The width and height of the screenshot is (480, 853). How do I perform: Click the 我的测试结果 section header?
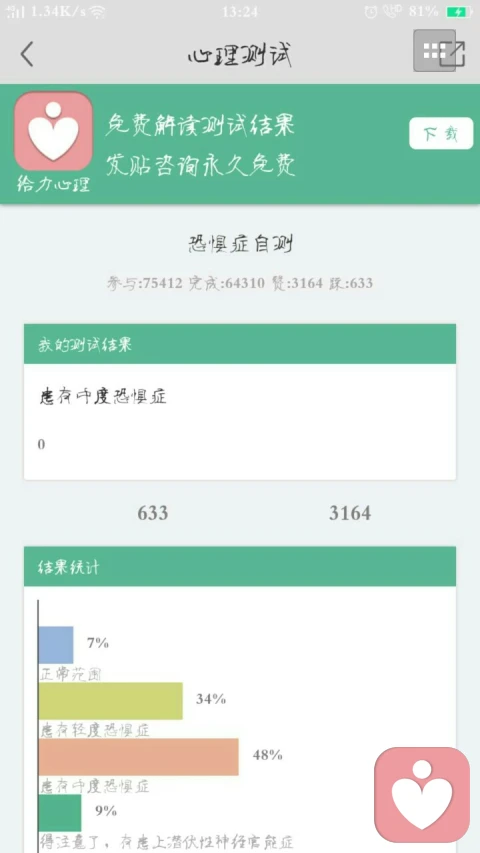pyautogui.click(x=240, y=344)
